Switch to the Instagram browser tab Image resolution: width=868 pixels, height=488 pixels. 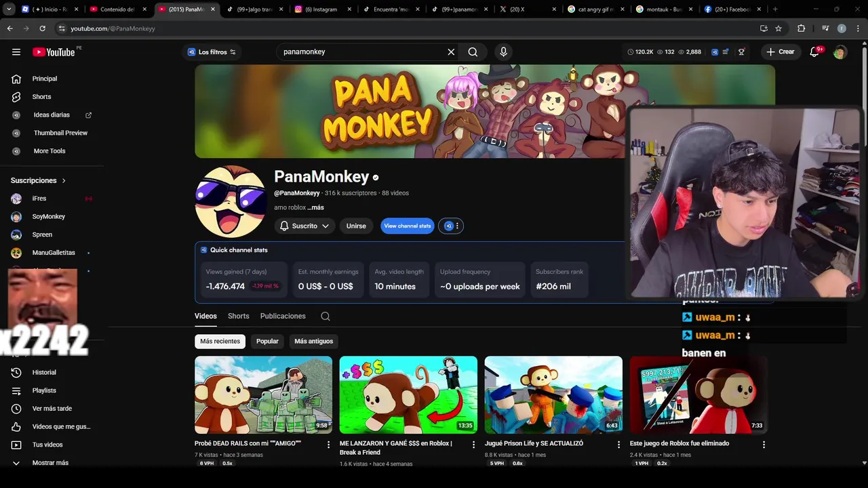coord(323,9)
